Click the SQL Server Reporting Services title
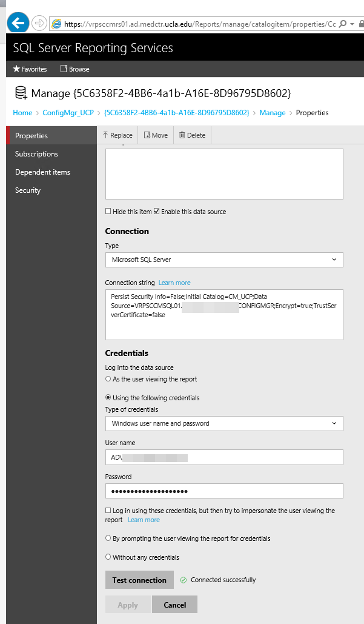364x624 pixels. (93, 48)
